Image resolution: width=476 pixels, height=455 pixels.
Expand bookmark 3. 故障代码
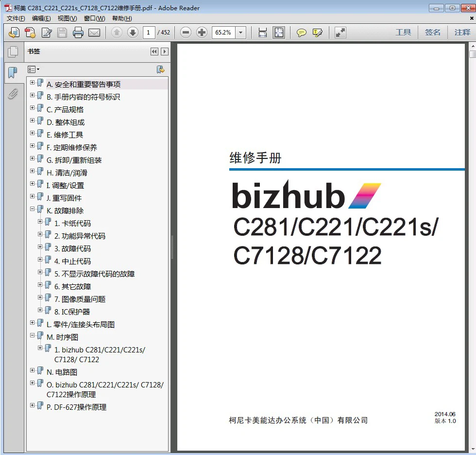tap(40, 247)
